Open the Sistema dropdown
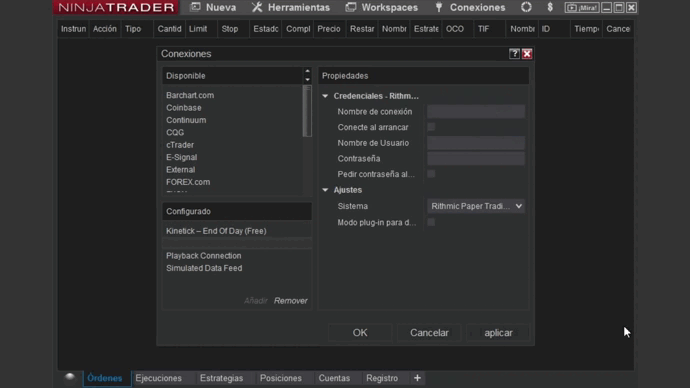Screen dimensions: 690x388 [476, 206]
